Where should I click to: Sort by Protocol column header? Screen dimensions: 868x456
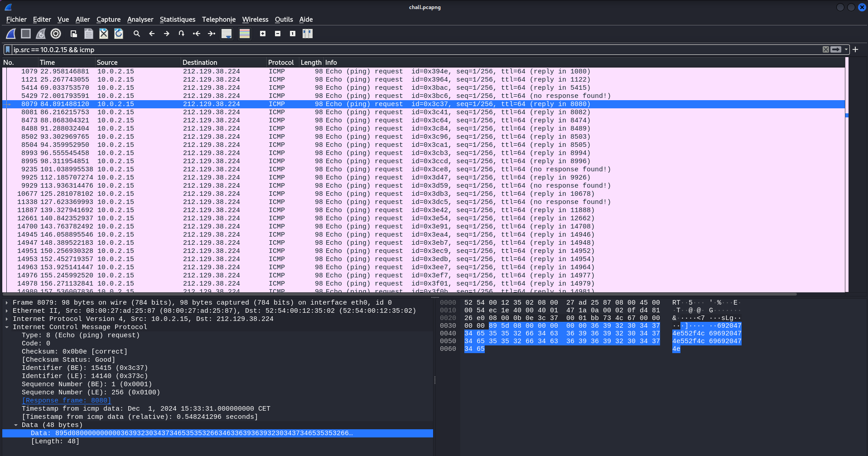pos(283,63)
